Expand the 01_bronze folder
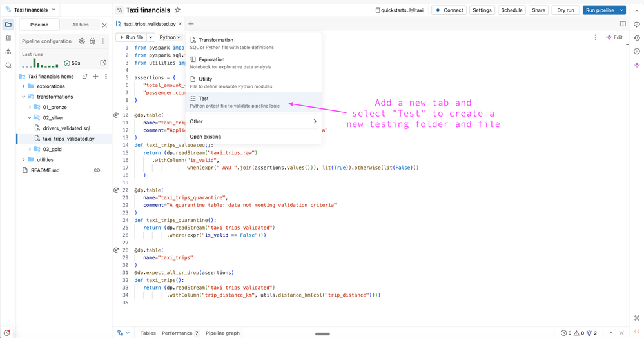The image size is (644, 338). (x=30, y=107)
